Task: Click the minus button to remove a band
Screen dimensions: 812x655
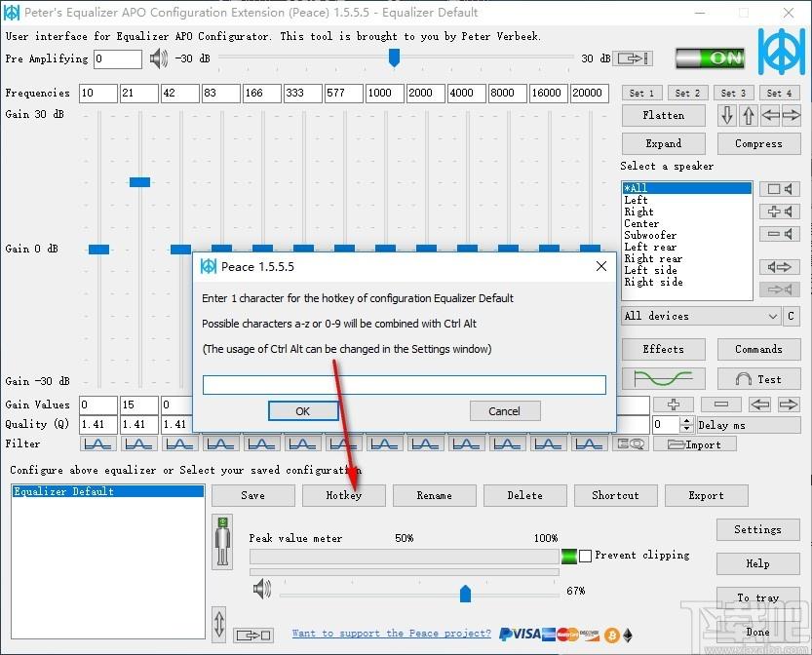Action: 721,405
